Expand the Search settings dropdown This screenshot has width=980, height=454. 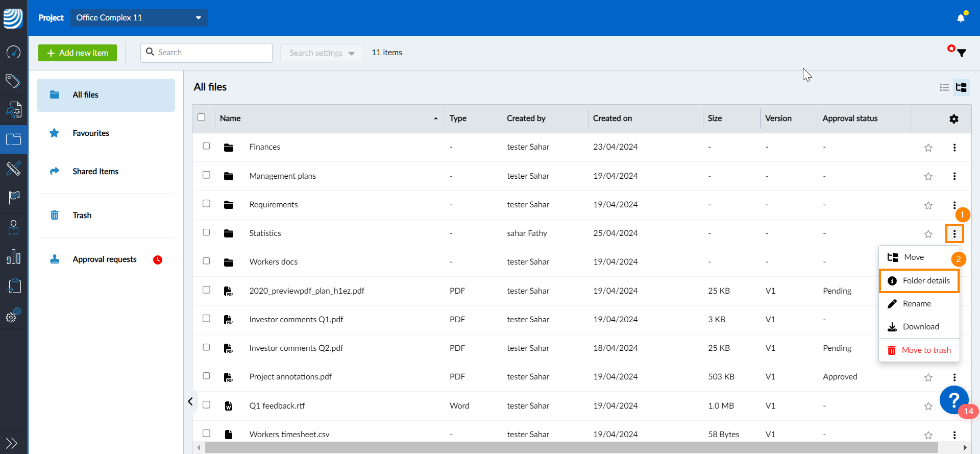321,53
